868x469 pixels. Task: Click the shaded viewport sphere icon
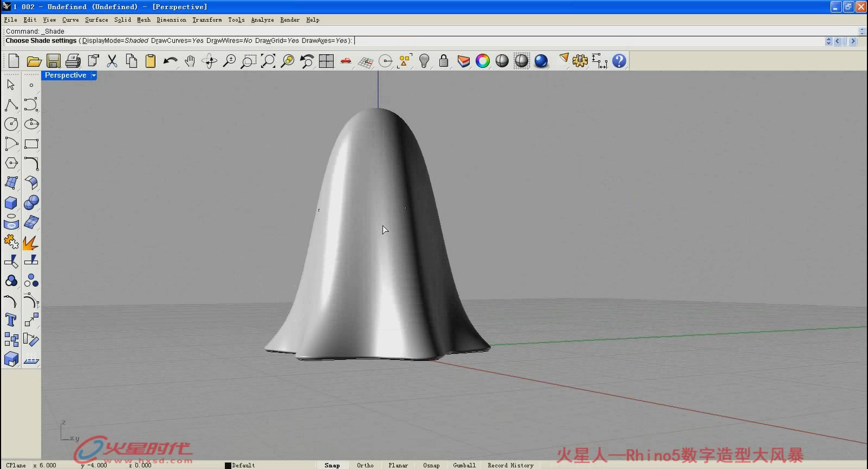[x=502, y=61]
